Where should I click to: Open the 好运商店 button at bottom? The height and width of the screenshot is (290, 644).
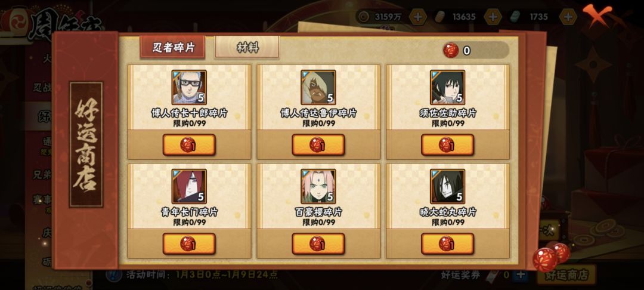coord(566,275)
